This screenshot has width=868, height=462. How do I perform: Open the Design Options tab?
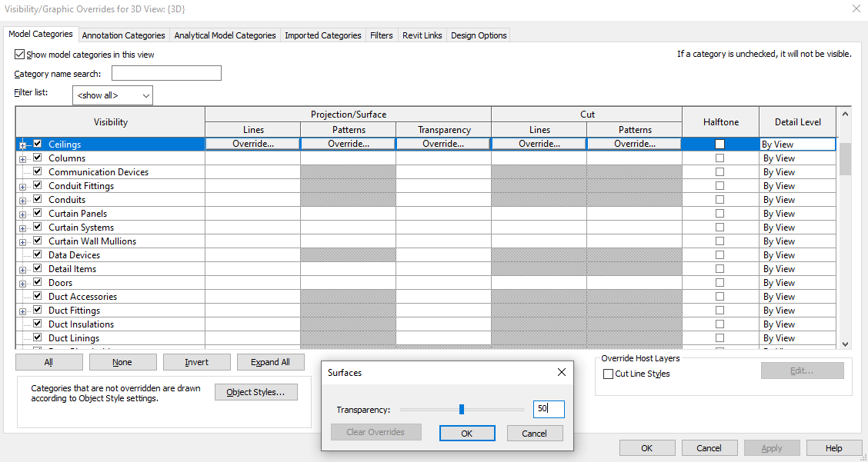tap(478, 35)
